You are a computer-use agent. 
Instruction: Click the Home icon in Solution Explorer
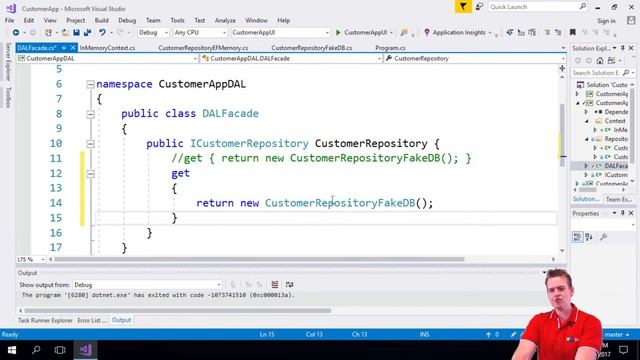click(x=600, y=60)
